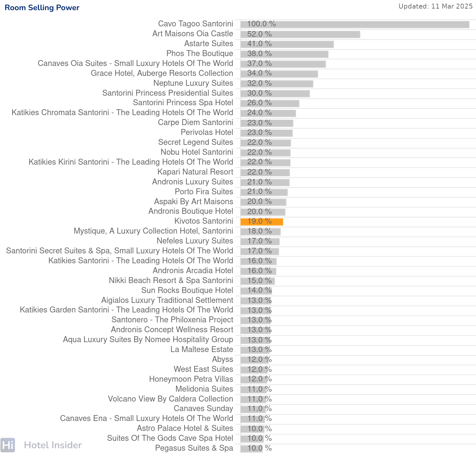Viewport: 476px width, 453px height.
Task: Select the Art Maisons Oia Castle label
Action: pyautogui.click(x=193, y=34)
